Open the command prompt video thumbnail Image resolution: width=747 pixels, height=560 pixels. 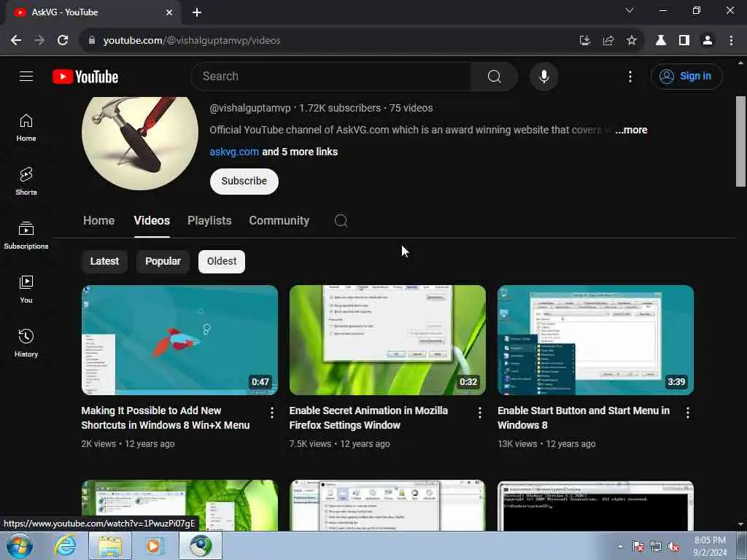tap(595, 506)
